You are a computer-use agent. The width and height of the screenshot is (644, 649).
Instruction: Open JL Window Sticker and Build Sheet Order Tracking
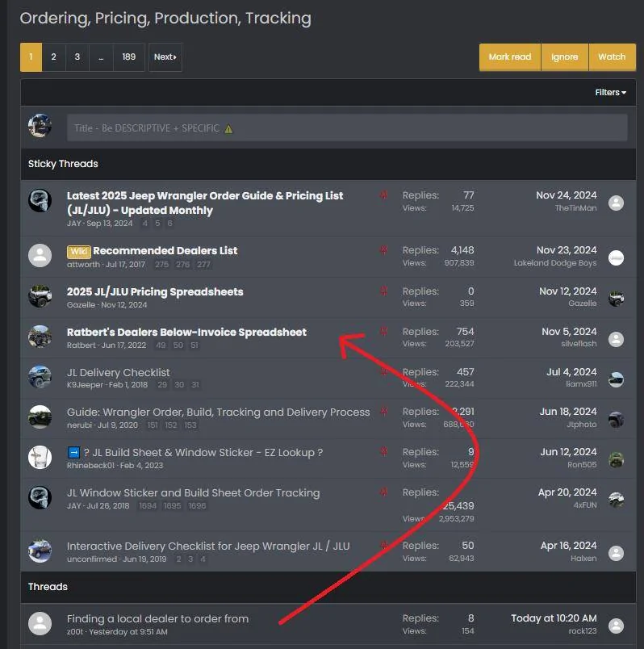[x=194, y=492]
